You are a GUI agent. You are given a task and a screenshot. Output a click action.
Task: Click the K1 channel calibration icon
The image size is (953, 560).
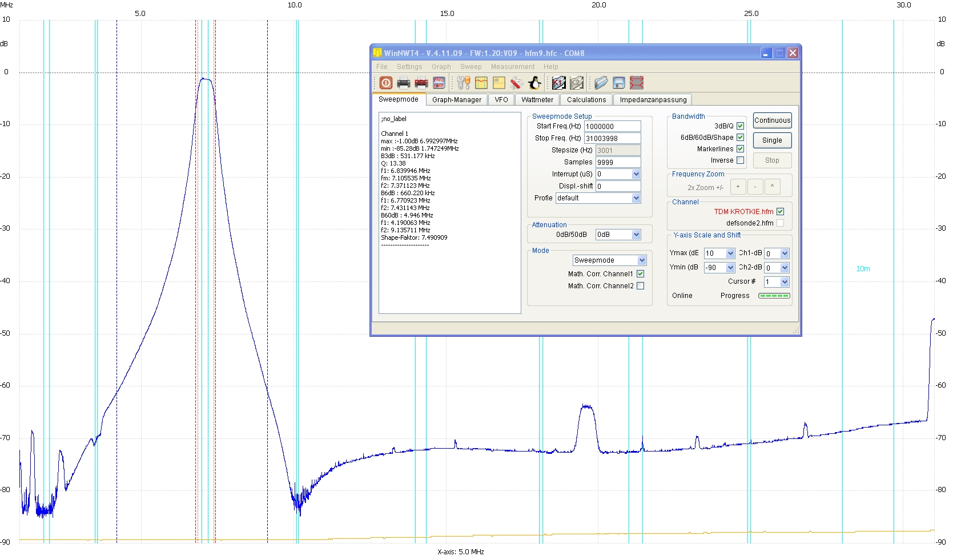pos(559,83)
